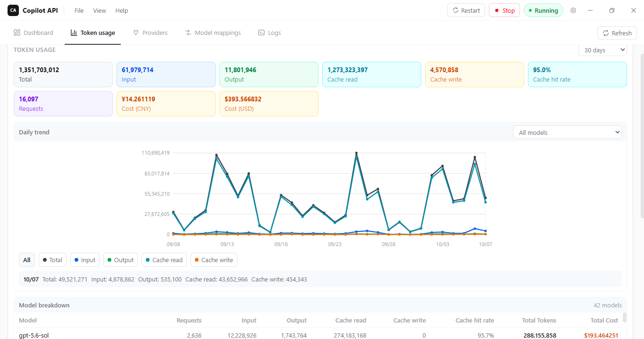Click the Requests stat card
The height and width of the screenshot is (339, 644).
point(63,104)
